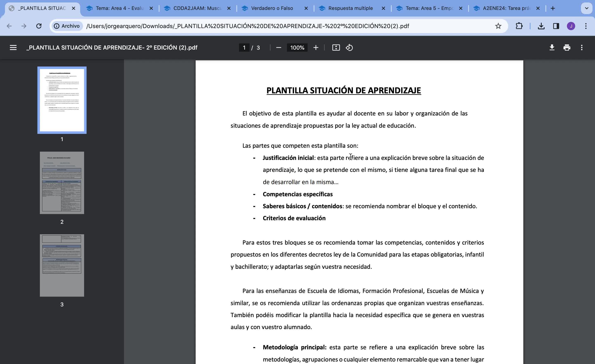Switch to Respuesta multiple tab
Viewport: 595px width, 364px height.
350,8
